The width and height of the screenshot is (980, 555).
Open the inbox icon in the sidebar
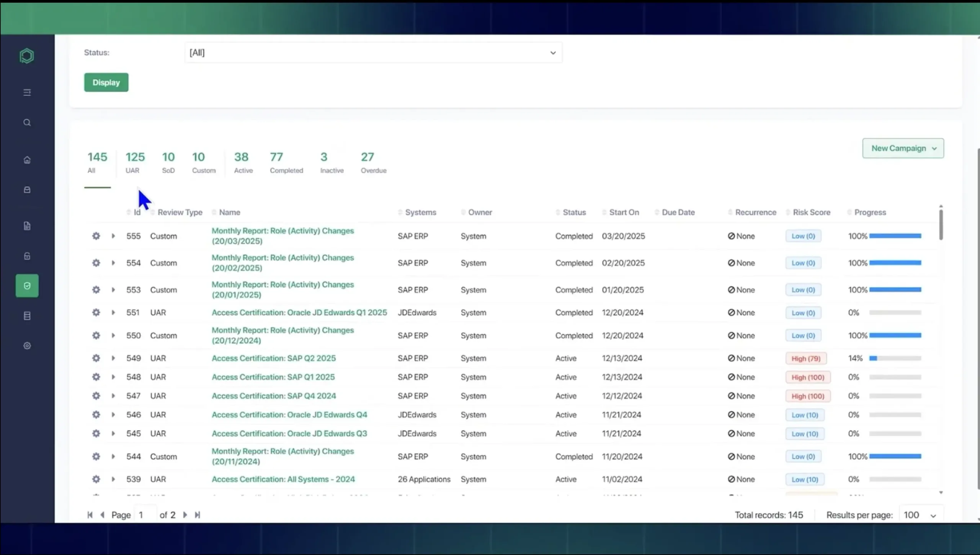tap(27, 190)
